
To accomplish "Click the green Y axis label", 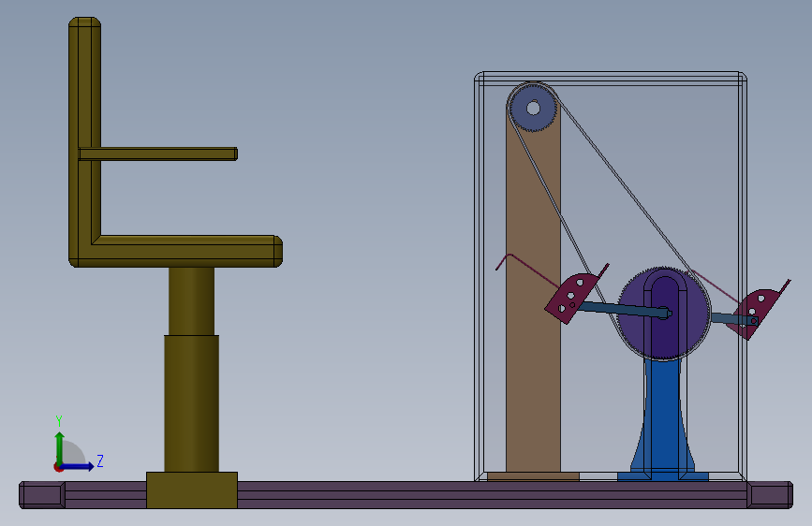I will tap(59, 420).
